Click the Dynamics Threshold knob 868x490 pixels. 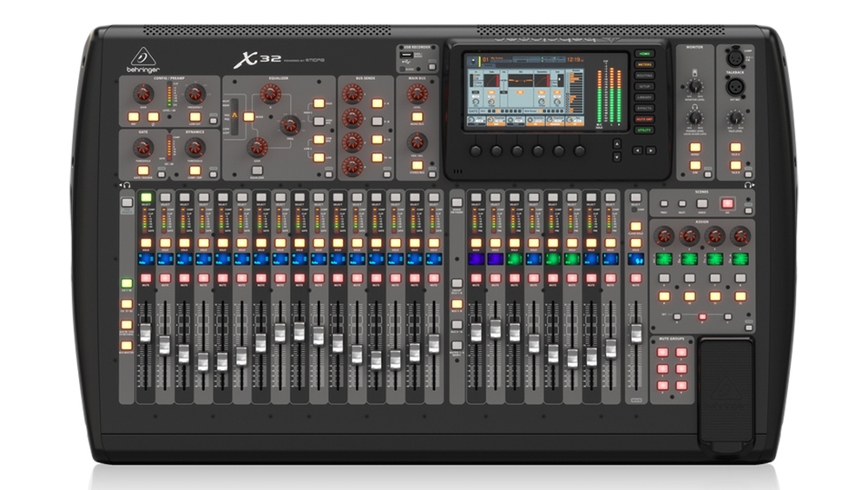(x=194, y=148)
